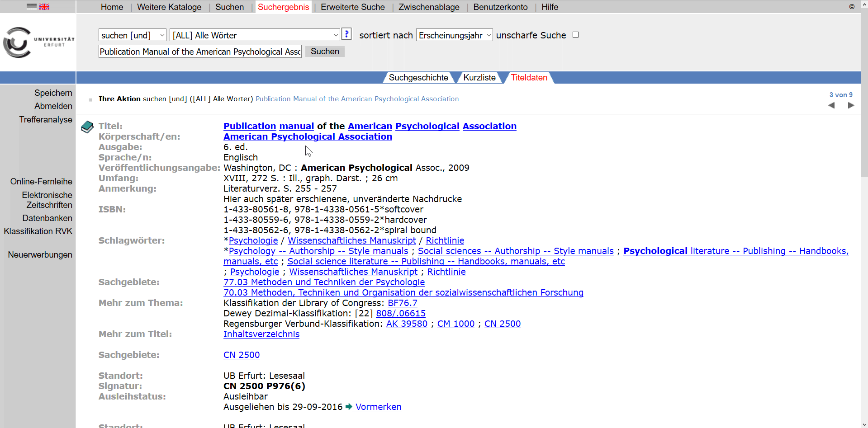This screenshot has height=428, width=868.
Task: Open the Home menu item
Action: 112,7
